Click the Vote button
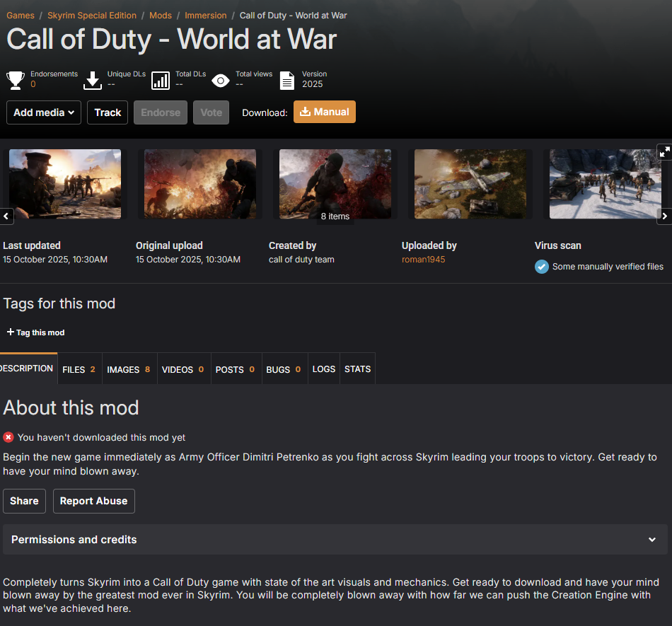Image resolution: width=672 pixels, height=626 pixels. pyautogui.click(x=211, y=112)
